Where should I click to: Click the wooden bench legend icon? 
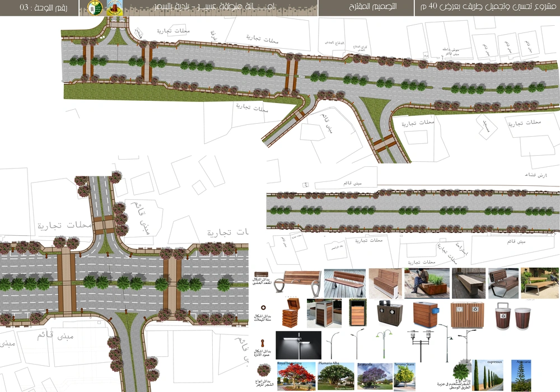[261, 273]
